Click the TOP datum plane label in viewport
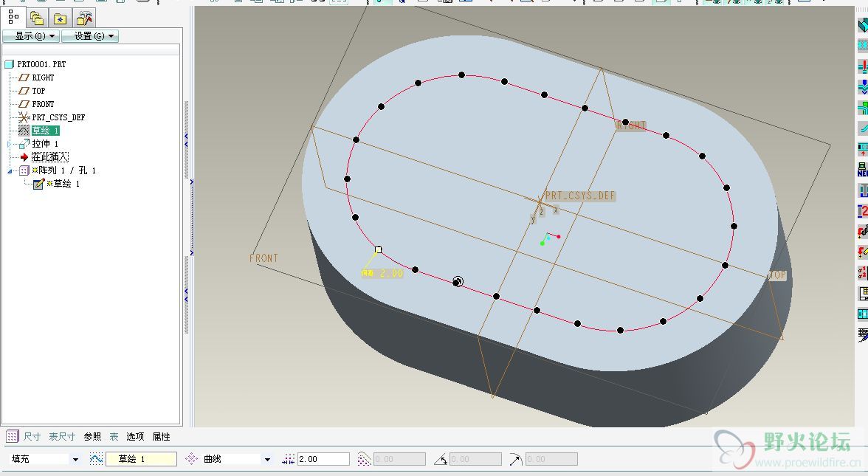The image size is (868, 476). coord(778,275)
